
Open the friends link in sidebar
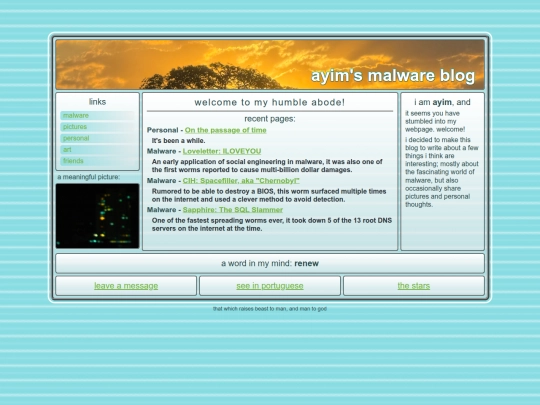97,161
